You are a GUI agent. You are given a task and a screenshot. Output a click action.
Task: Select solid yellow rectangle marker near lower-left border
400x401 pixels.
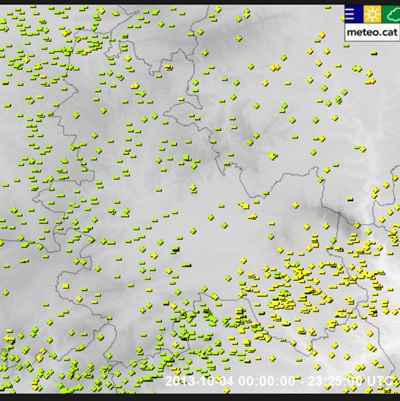tap(65, 286)
